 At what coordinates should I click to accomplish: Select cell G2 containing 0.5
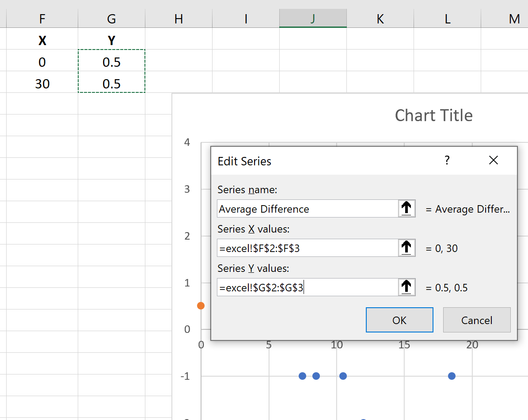(x=111, y=62)
